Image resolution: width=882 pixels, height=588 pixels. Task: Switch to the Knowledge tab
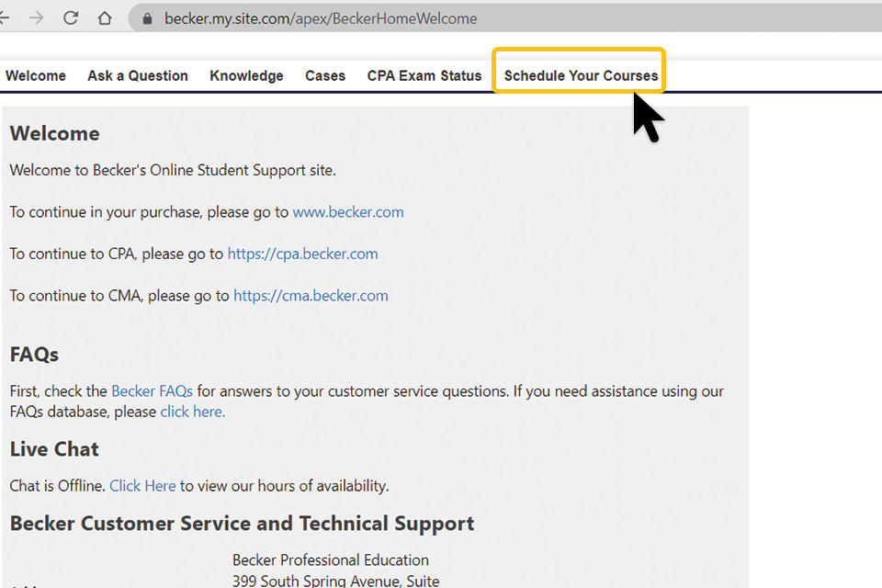pos(246,76)
